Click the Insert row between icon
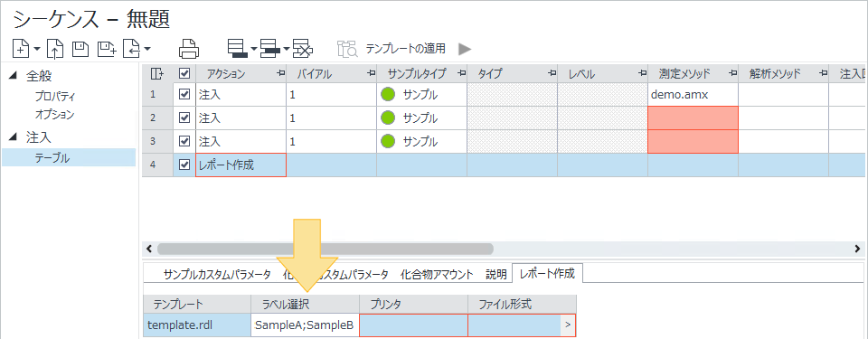The height and width of the screenshot is (339, 868). click(x=270, y=49)
